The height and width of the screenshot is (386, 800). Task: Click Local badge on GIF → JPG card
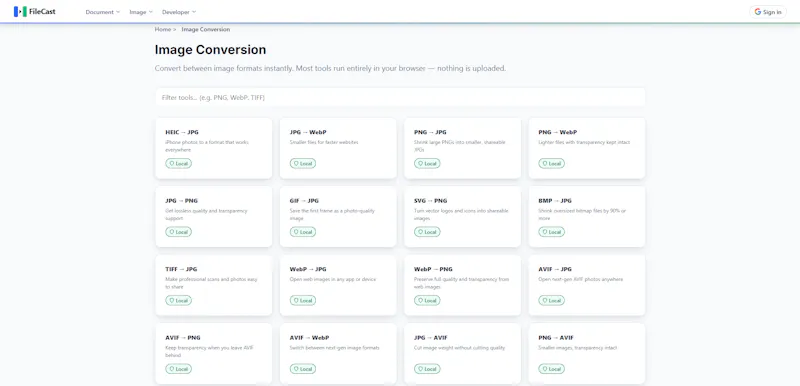303,232
